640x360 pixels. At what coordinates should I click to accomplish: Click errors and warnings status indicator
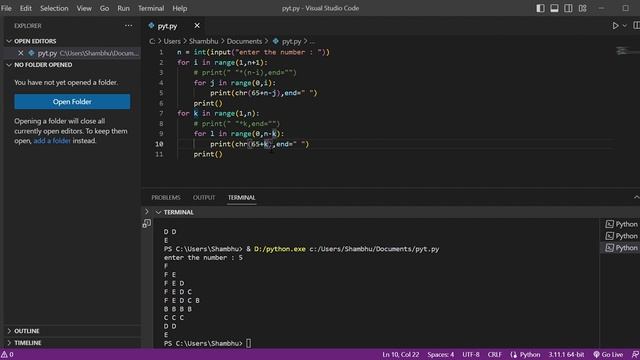7,355
